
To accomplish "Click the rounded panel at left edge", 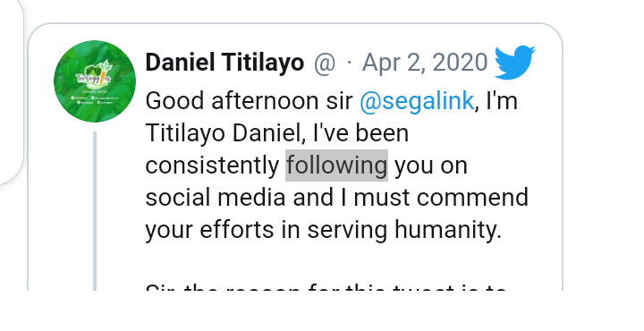I will pyautogui.click(x=12, y=92).
